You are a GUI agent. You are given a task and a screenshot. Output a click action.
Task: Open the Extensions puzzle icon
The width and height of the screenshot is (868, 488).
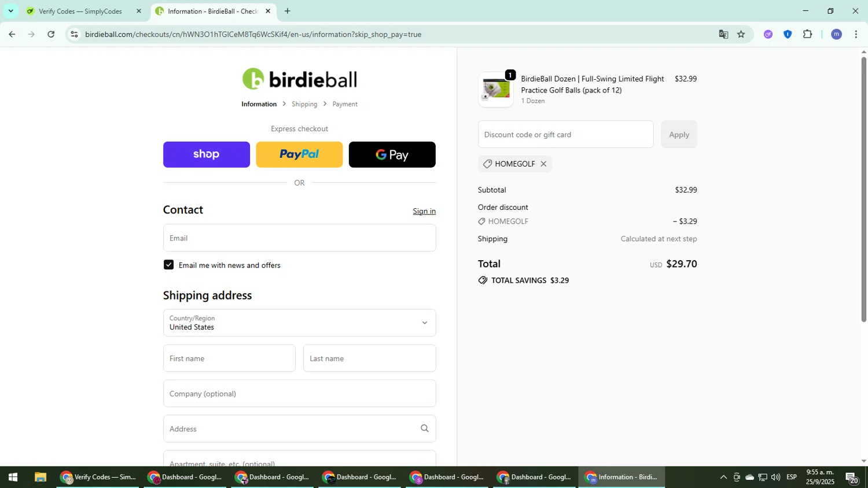click(x=808, y=34)
